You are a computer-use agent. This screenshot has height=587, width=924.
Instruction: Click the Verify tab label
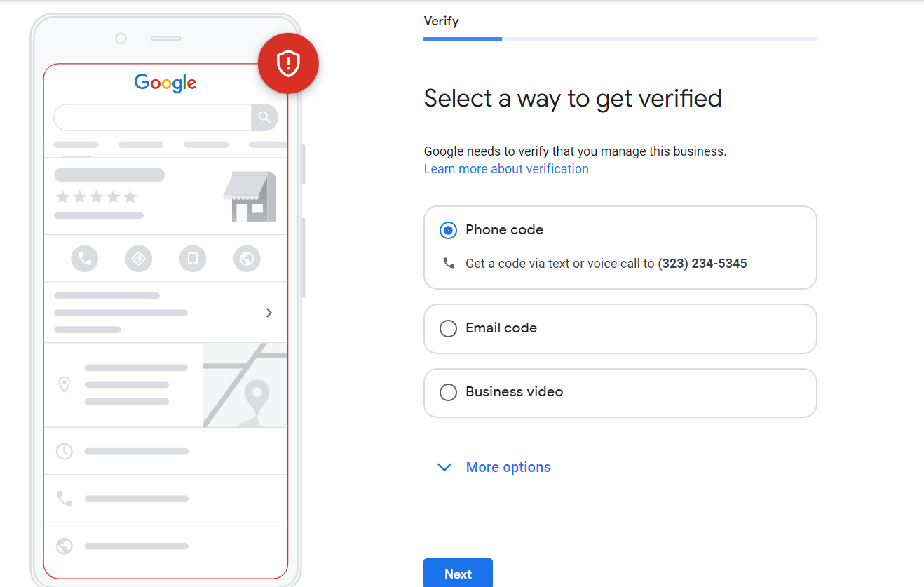click(442, 21)
